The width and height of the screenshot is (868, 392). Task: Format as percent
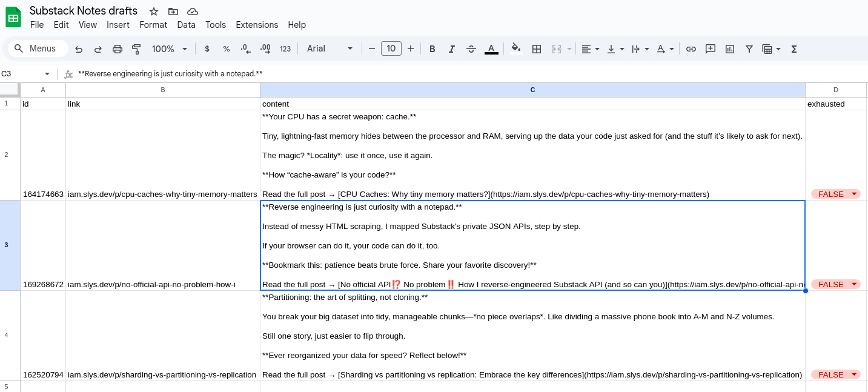click(x=227, y=49)
